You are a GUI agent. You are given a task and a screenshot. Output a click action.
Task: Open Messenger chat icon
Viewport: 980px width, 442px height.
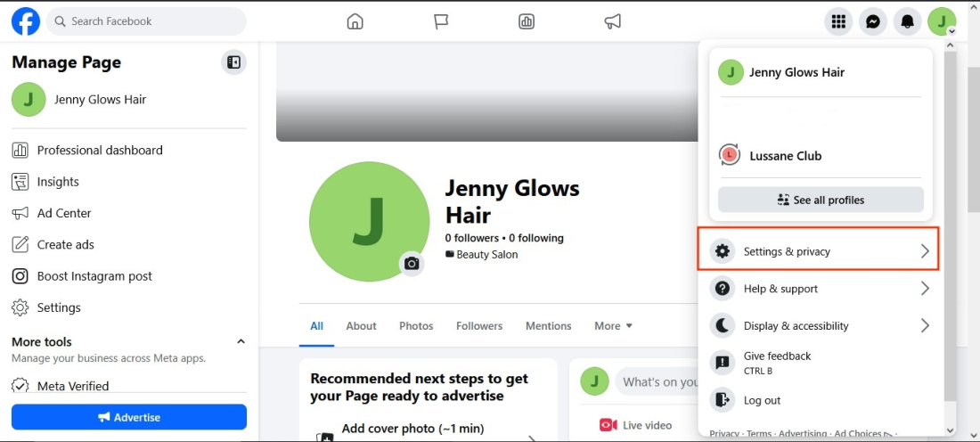pyautogui.click(x=873, y=21)
